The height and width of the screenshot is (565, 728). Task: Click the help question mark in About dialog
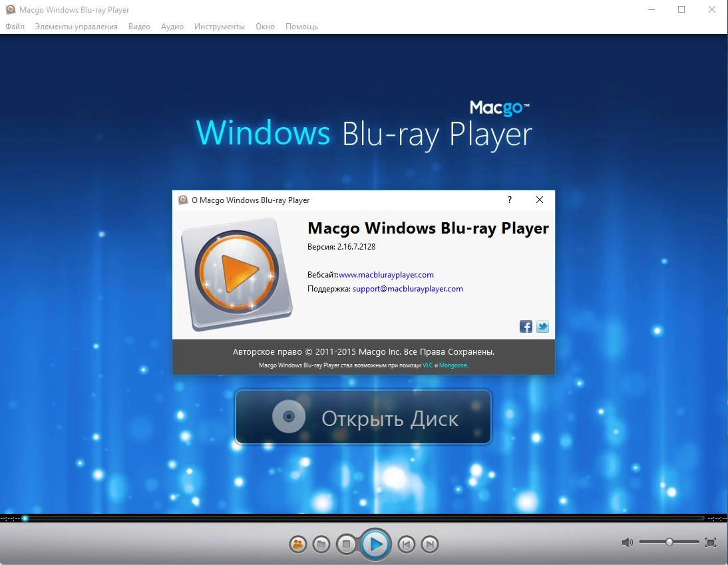pos(510,200)
